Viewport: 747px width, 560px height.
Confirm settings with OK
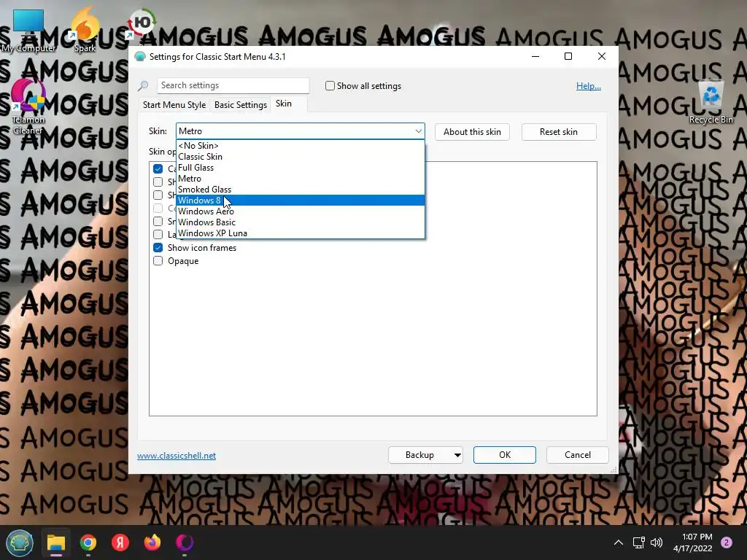[505, 455]
